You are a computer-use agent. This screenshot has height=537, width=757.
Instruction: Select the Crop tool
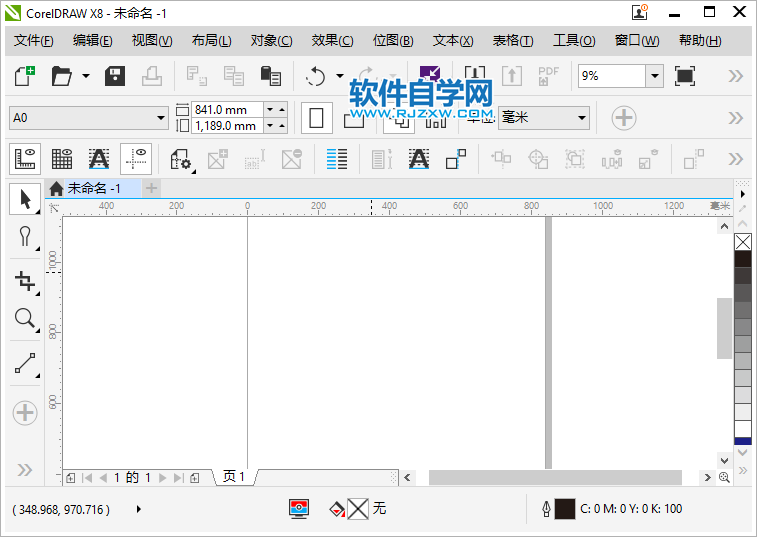coord(25,281)
